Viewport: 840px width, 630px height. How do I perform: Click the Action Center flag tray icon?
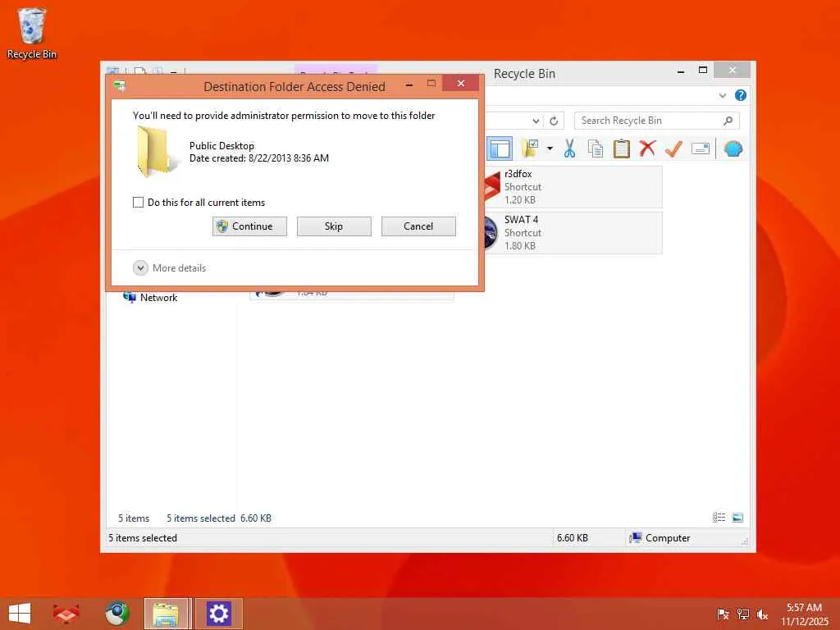(x=723, y=614)
